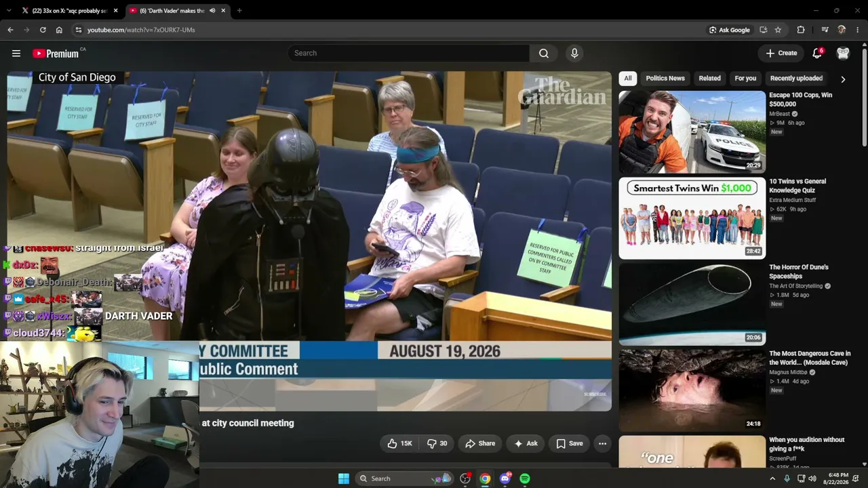Select the For you filter chip
The height and width of the screenshot is (488, 868).
tap(745, 78)
